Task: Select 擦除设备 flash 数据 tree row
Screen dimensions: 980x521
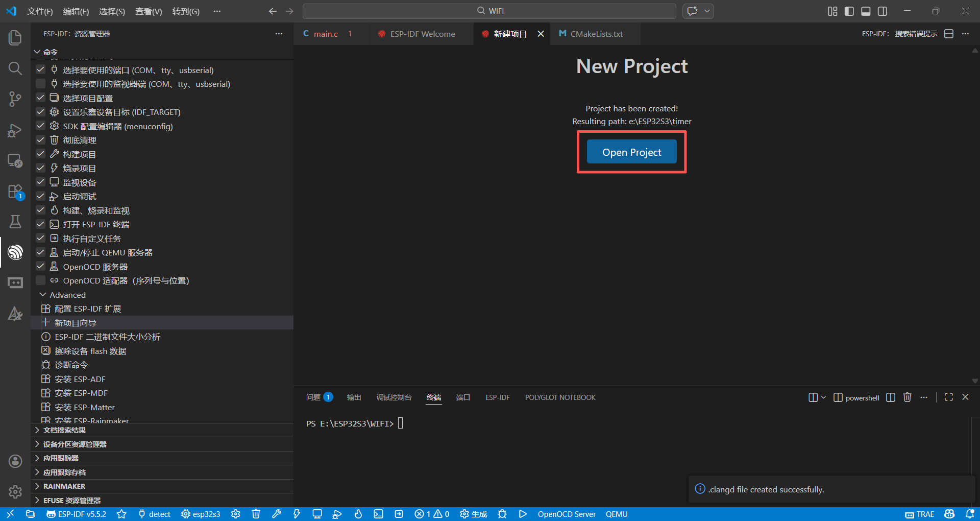Action: [162, 351]
